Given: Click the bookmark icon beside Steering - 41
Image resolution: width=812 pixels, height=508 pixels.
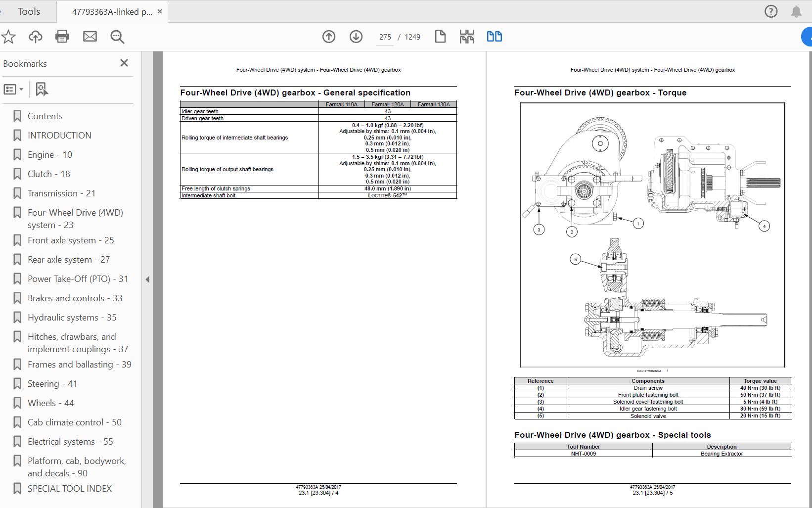Looking at the screenshot, I should (x=17, y=384).
